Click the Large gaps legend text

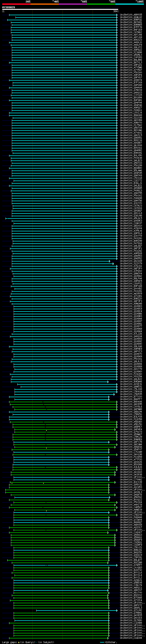tap(28, 642)
